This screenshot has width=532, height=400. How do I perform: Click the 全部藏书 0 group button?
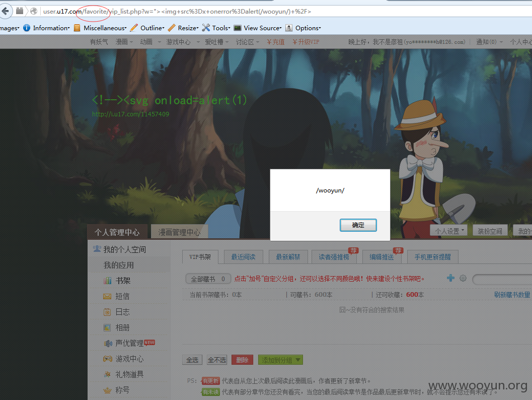208,279
